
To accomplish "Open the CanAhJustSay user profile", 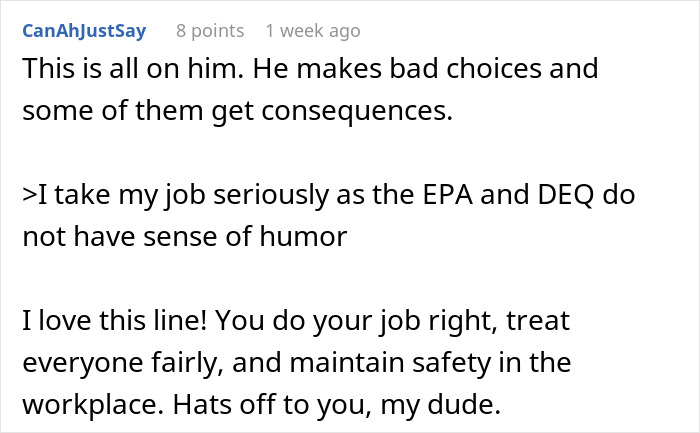I will point(83,31).
